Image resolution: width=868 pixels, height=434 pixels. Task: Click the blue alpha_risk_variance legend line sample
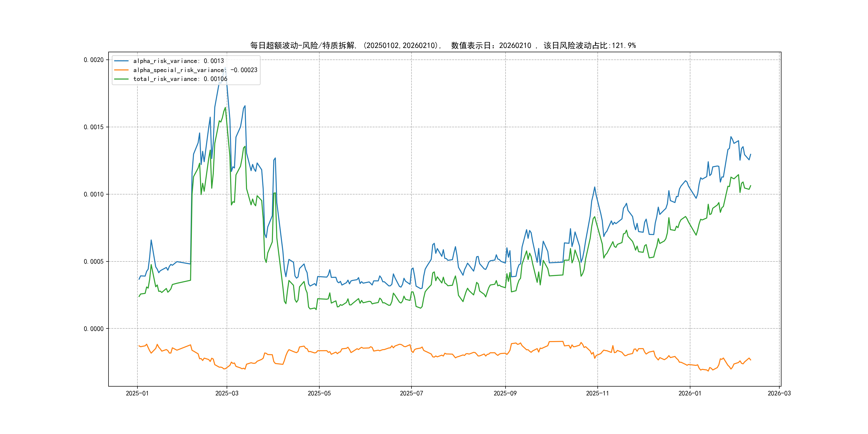coord(121,61)
